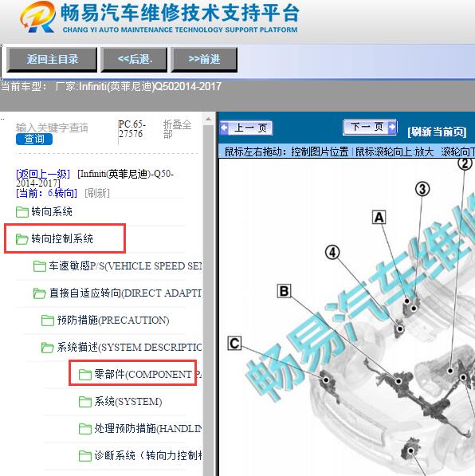Collapse the 直接自适应转向(DIRECT ADAPTI node
This screenshot has height=476, width=475.
click(x=126, y=293)
